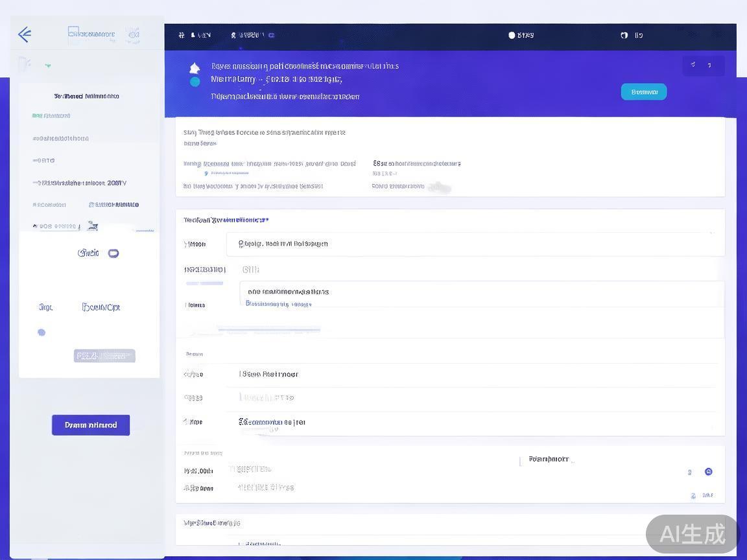Expand the small green dropdown arrow in the sidebar
747x560 pixels.
[48, 65]
